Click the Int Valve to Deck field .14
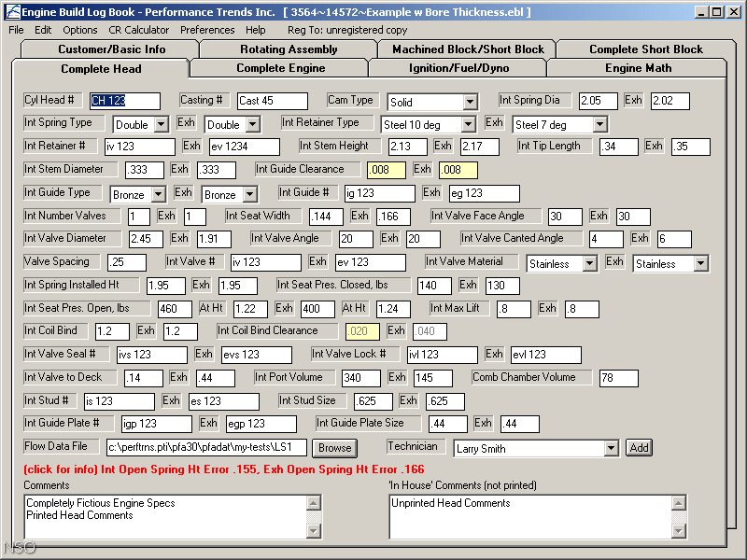 [x=144, y=378]
